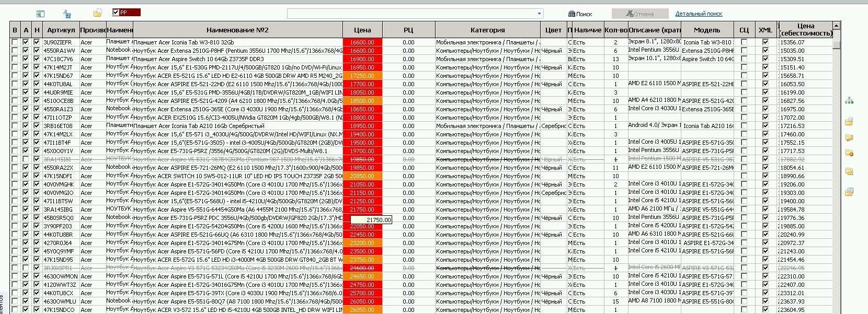The width and height of the screenshot is (868, 314).
Task: Toggle XML checkbox for row with cost 17882.92
Action: tap(766, 159)
